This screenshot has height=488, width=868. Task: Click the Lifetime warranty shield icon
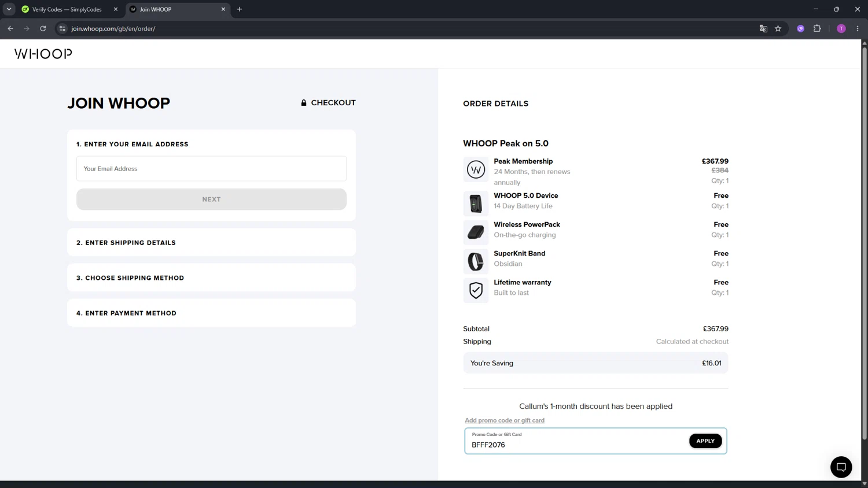point(476,290)
